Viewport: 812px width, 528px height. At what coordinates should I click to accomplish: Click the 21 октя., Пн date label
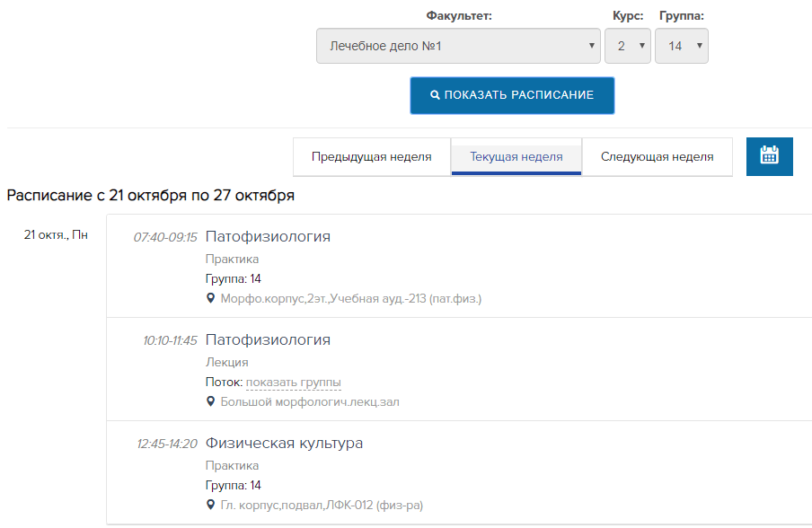tap(56, 234)
